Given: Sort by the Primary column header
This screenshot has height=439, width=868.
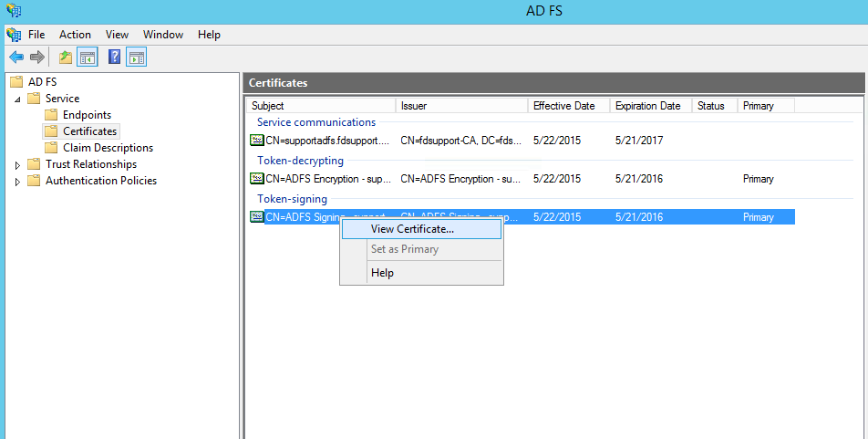Looking at the screenshot, I should (x=766, y=106).
